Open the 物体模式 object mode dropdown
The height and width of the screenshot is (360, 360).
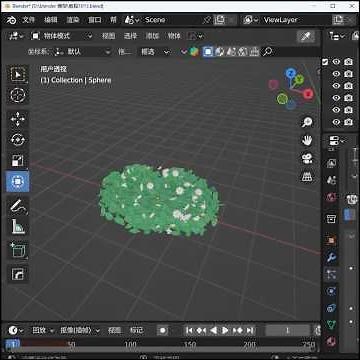62,36
